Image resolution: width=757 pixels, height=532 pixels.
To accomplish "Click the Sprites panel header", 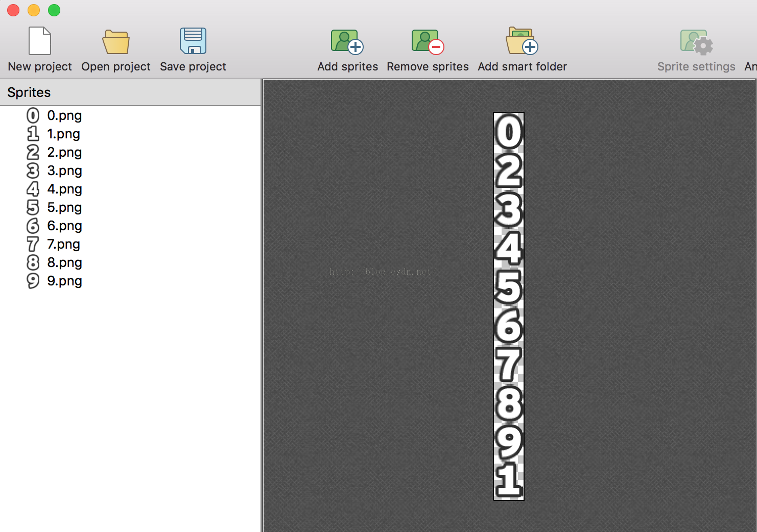I will [130, 92].
